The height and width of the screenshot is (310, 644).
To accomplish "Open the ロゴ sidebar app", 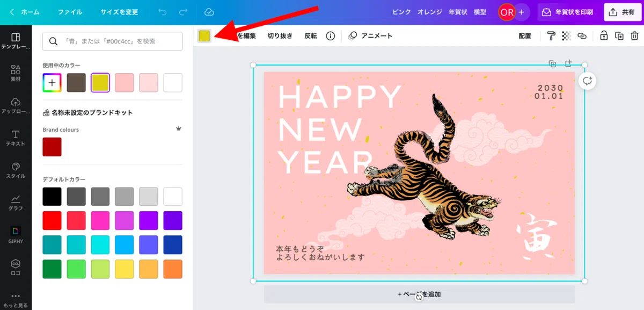I will click(16, 267).
